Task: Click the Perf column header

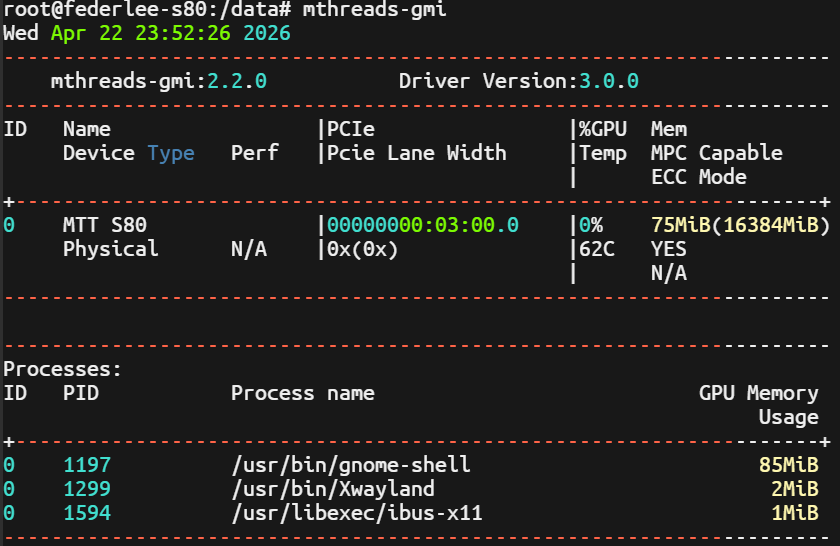Action: 254,153
